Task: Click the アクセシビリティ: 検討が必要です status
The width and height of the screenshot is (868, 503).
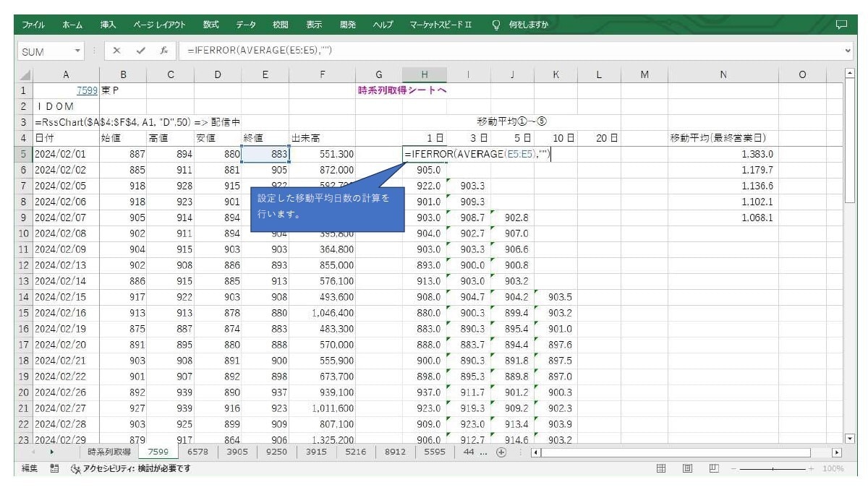Action: click(x=130, y=468)
